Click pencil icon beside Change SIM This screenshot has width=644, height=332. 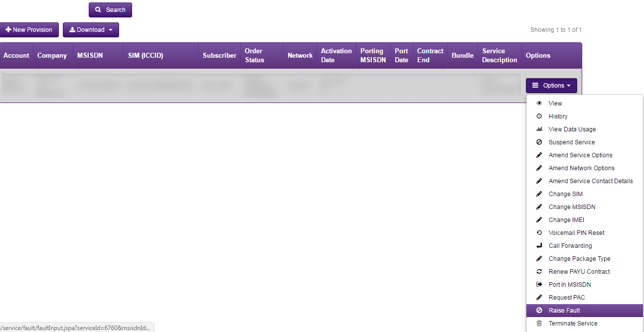point(539,194)
